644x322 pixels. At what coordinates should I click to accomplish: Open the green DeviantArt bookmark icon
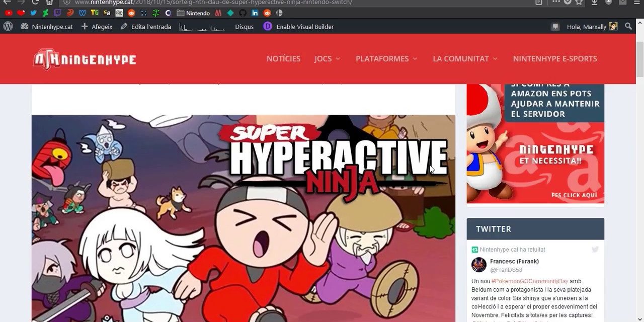[x=45, y=13]
